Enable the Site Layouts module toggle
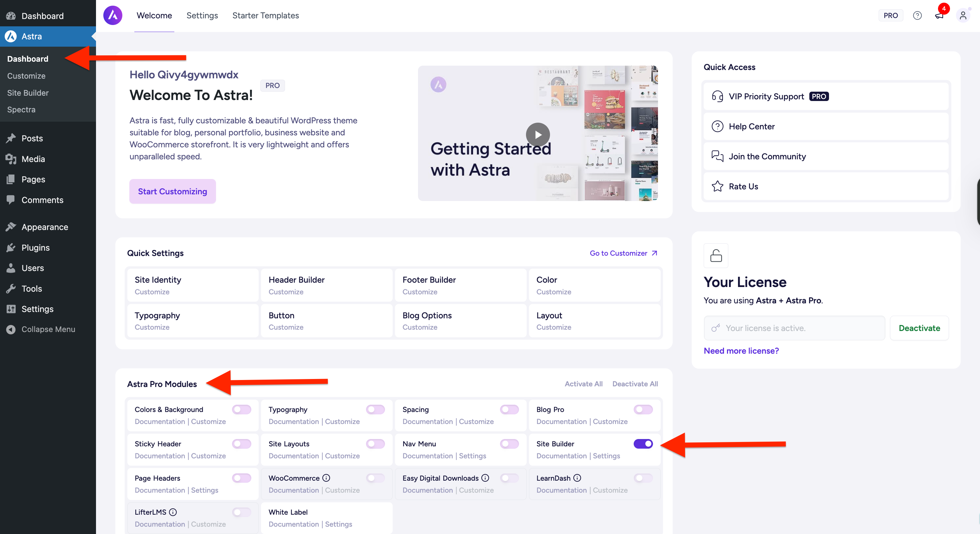Viewport: 980px width, 534px height. [x=375, y=444]
